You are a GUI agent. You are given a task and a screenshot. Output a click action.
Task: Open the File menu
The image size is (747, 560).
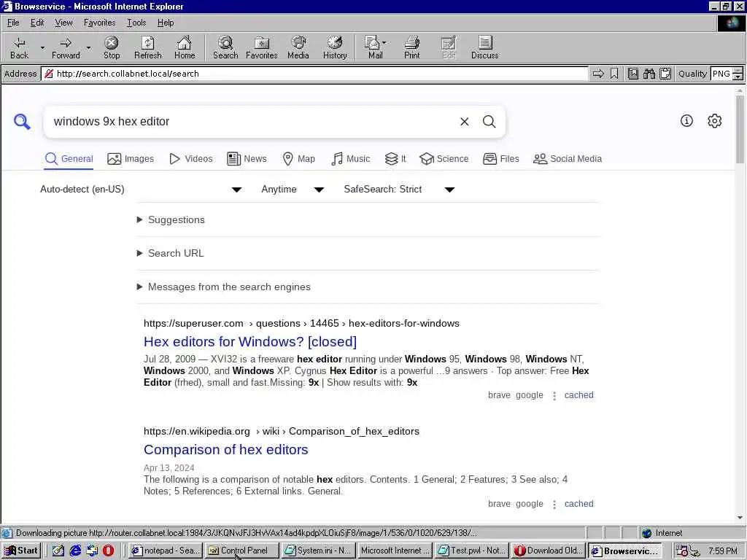coord(13,23)
